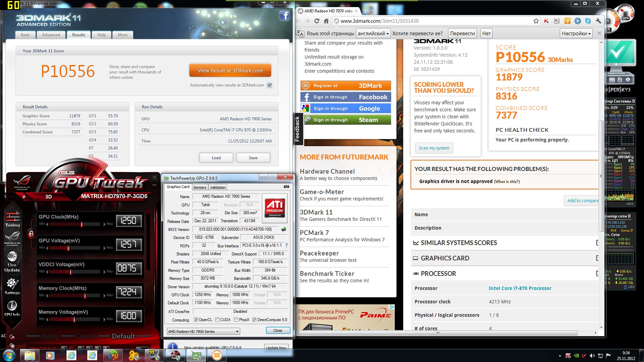Open the Help tab in 3DMark 11
Viewport: 644px width, 362px height.
point(101,35)
